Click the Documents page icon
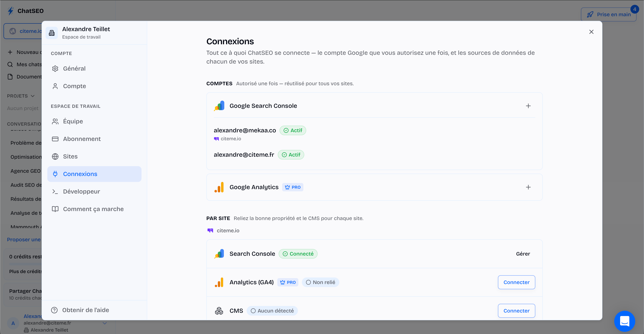Image resolution: width=644 pixels, height=334 pixels. tap(10, 77)
